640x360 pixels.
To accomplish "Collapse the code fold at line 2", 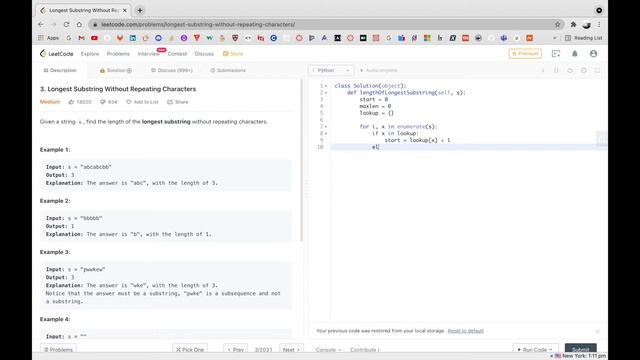I will pyautogui.click(x=326, y=93).
